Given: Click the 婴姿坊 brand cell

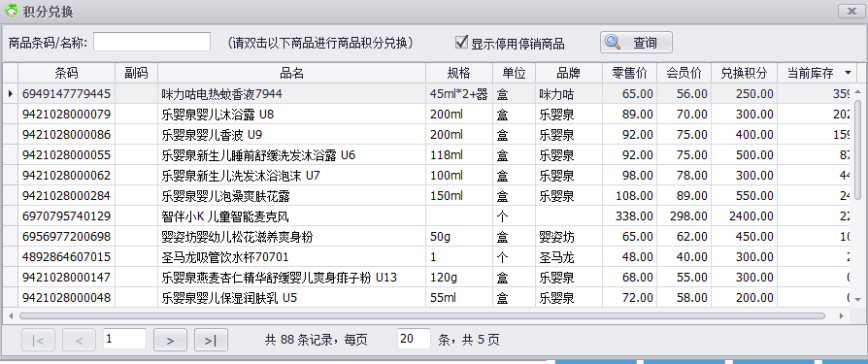Looking at the screenshot, I should coord(569,237).
